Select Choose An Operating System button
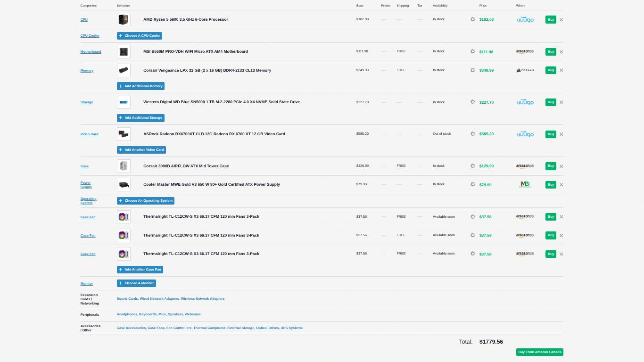 (x=145, y=201)
